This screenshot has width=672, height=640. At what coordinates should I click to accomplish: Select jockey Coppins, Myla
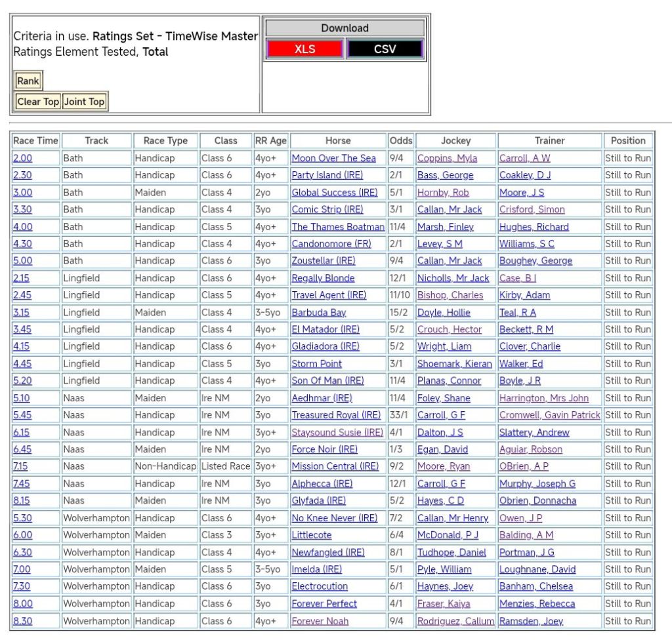coord(447,158)
